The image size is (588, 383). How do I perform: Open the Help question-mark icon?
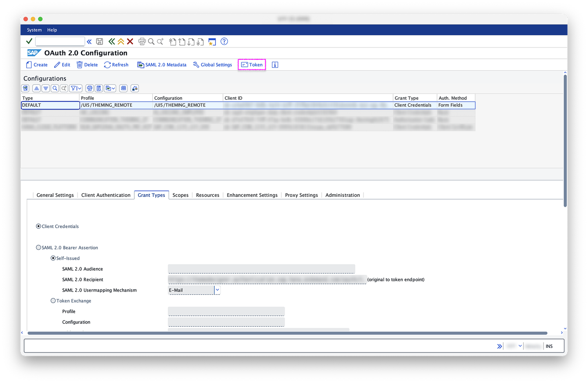coord(224,41)
